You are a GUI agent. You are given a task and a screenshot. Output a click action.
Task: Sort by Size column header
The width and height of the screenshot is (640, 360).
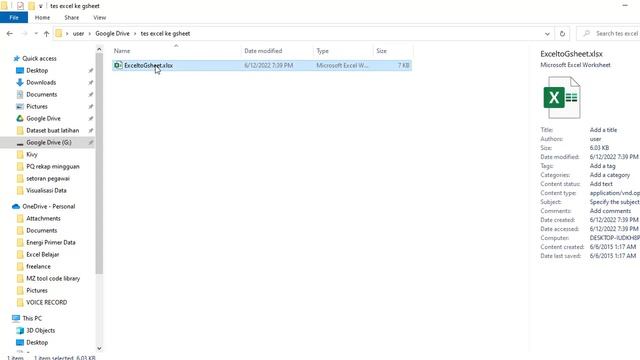[x=393, y=51]
